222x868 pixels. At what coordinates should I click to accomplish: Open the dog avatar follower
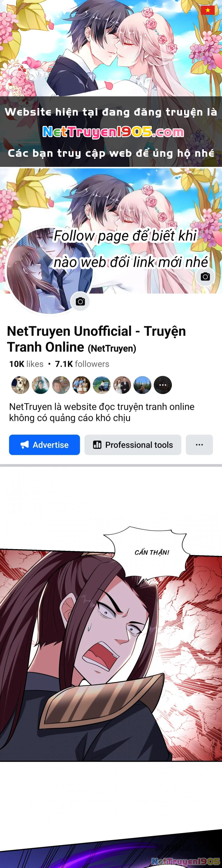coord(20,385)
